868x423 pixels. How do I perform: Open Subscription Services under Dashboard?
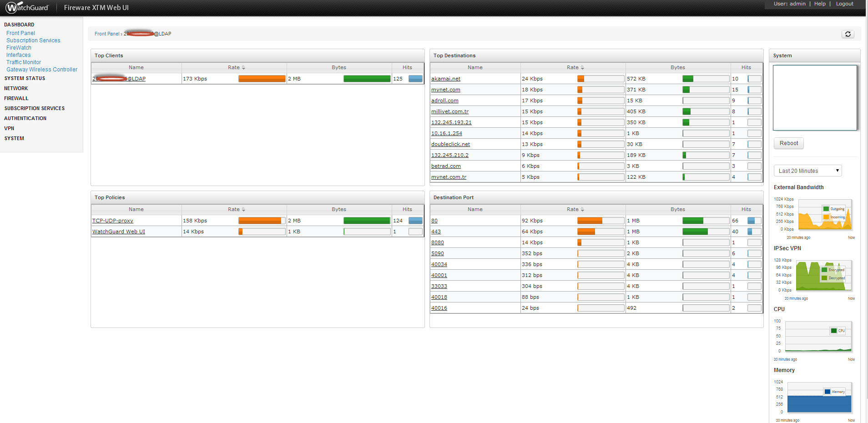tap(33, 40)
